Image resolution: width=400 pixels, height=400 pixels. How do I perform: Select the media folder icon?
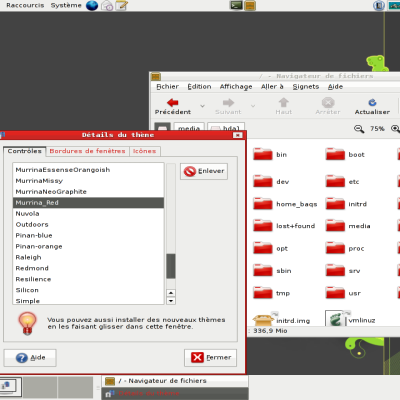tap(335, 226)
